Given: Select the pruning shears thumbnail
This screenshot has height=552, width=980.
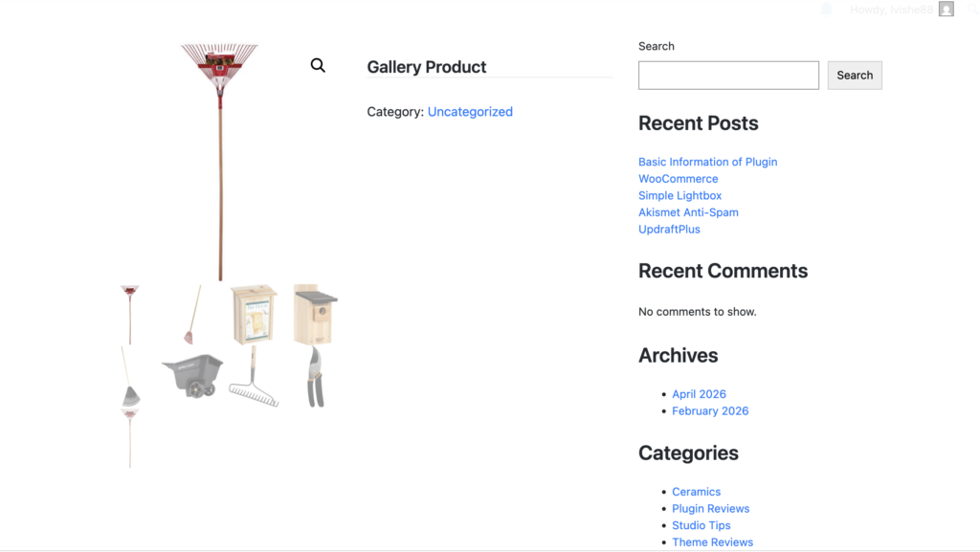Looking at the screenshot, I should (x=315, y=377).
